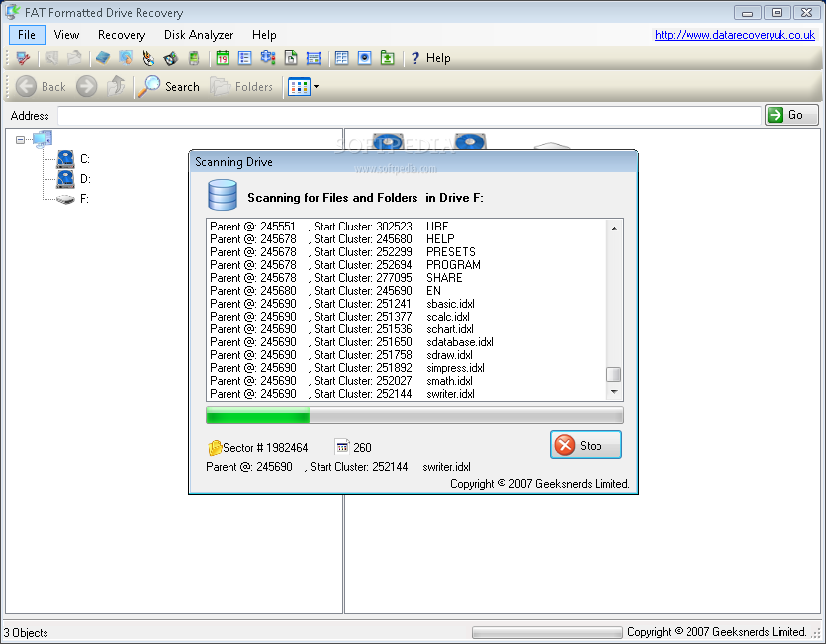Click the Up one level folder icon
Image resolution: width=826 pixels, height=644 pixels.
[116, 86]
